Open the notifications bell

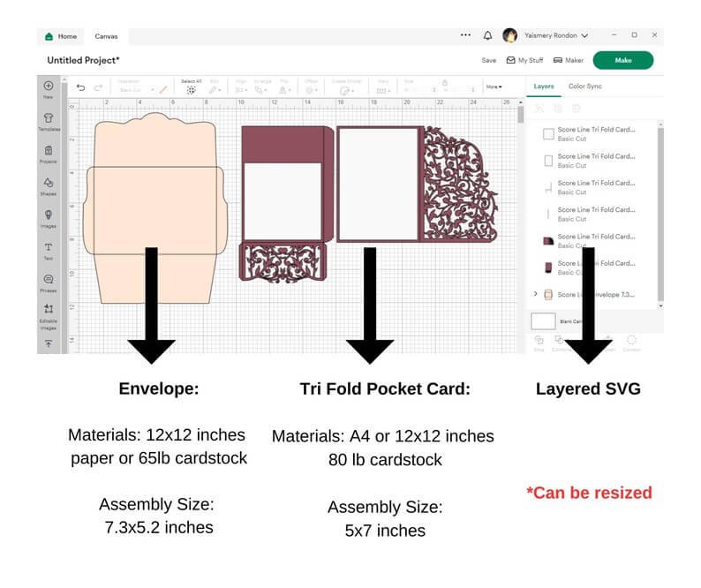tap(487, 36)
